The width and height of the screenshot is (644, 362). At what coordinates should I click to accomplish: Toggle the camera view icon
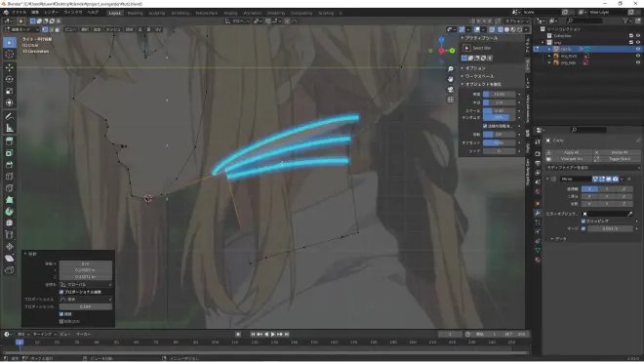click(x=451, y=89)
